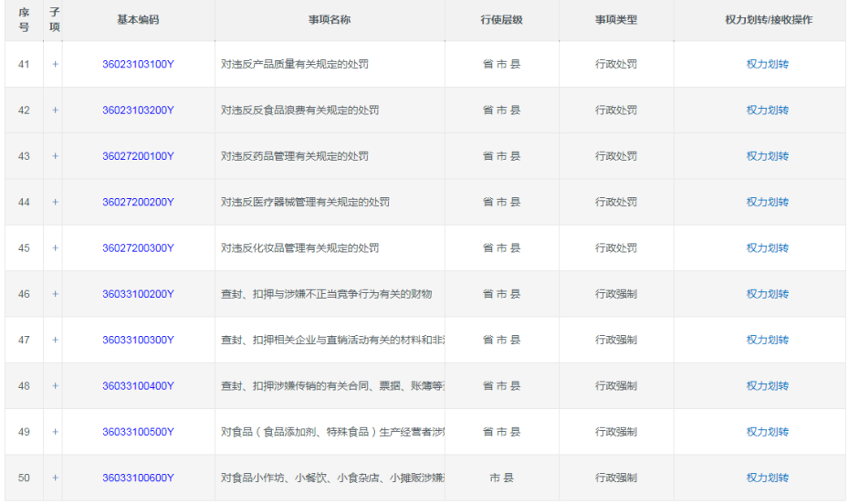Click 权力划转 for row 42
Screen dimensions: 849x504
point(767,110)
